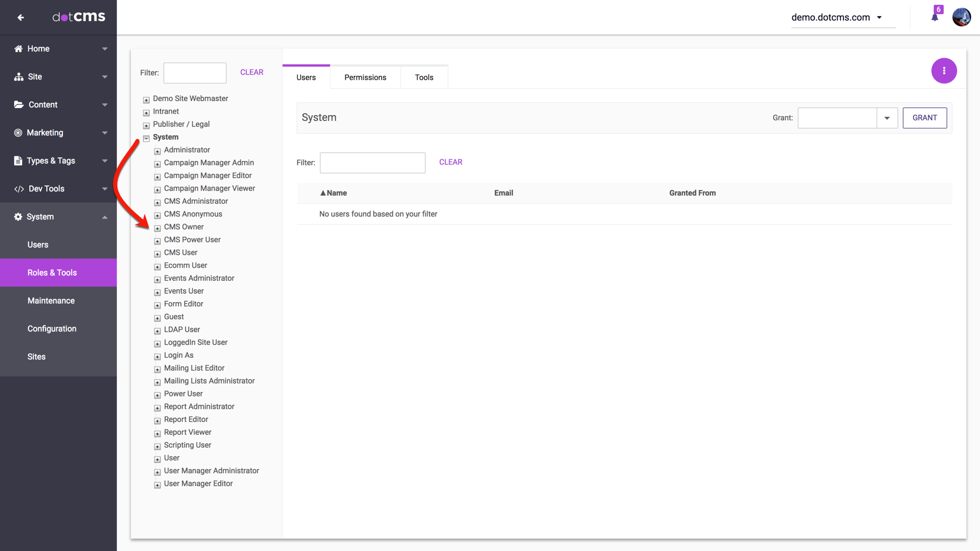The width and height of the screenshot is (980, 551).
Task: Sort the users table by Name column
Action: point(334,193)
